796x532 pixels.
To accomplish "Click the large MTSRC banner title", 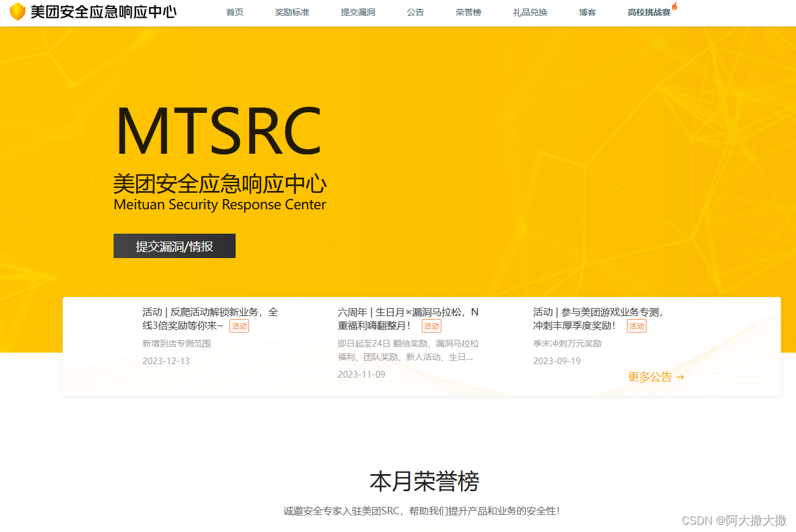I will coord(219,131).
